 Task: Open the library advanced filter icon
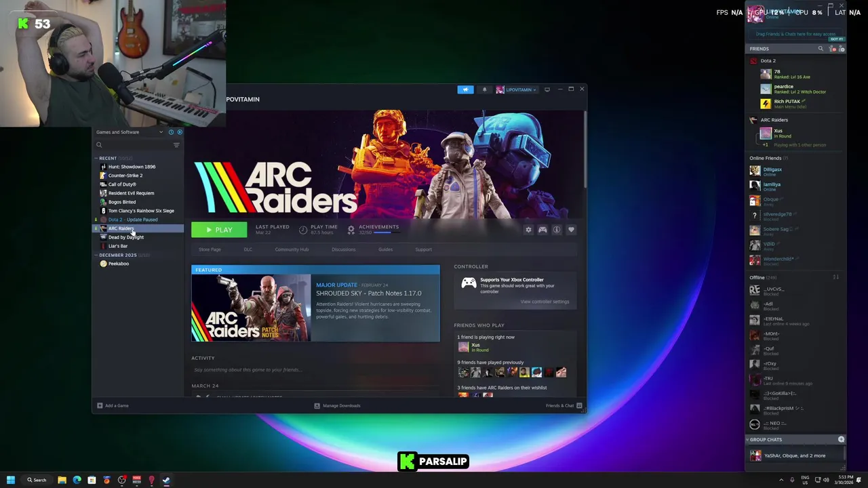[177, 145]
